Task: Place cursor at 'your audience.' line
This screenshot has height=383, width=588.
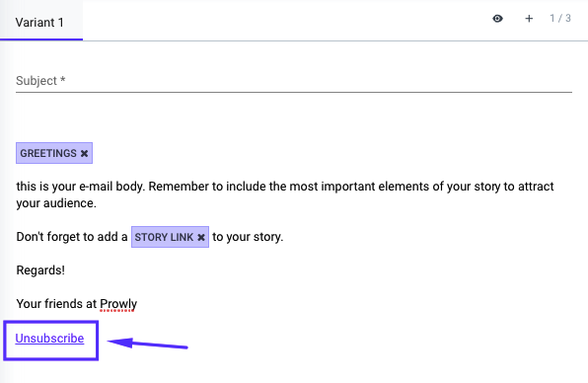Action: 56,203
